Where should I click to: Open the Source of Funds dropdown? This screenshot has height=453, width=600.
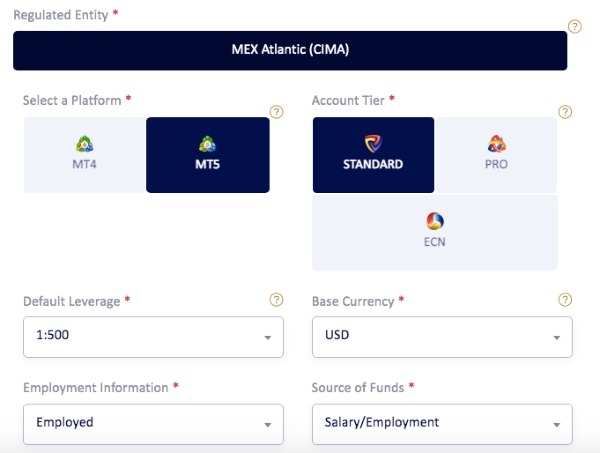pos(442,424)
